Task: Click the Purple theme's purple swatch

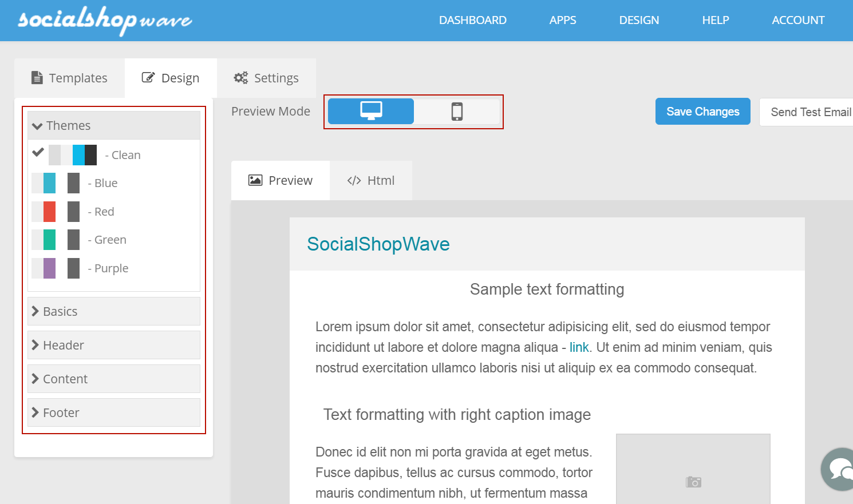Action: (x=50, y=268)
